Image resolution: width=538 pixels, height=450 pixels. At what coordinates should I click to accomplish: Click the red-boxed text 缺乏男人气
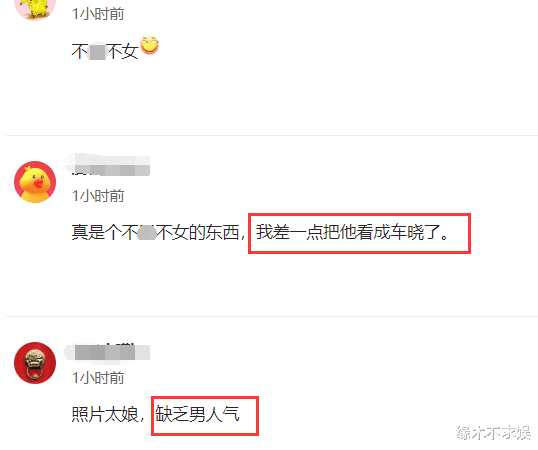coord(197,414)
